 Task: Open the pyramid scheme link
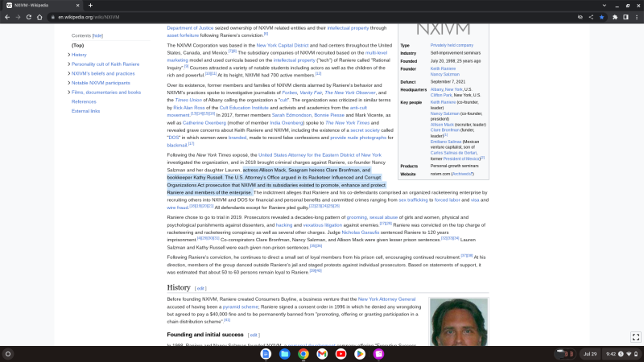click(x=240, y=307)
